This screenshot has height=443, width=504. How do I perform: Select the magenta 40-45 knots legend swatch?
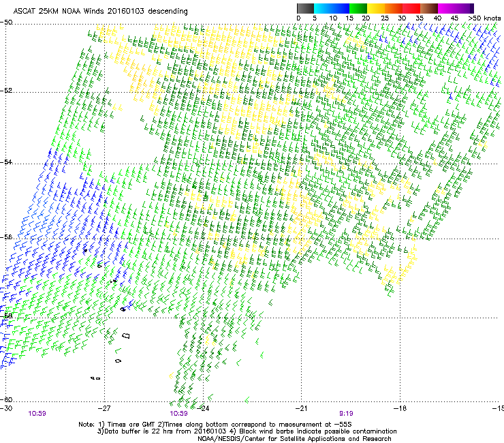pyautogui.click(x=447, y=8)
